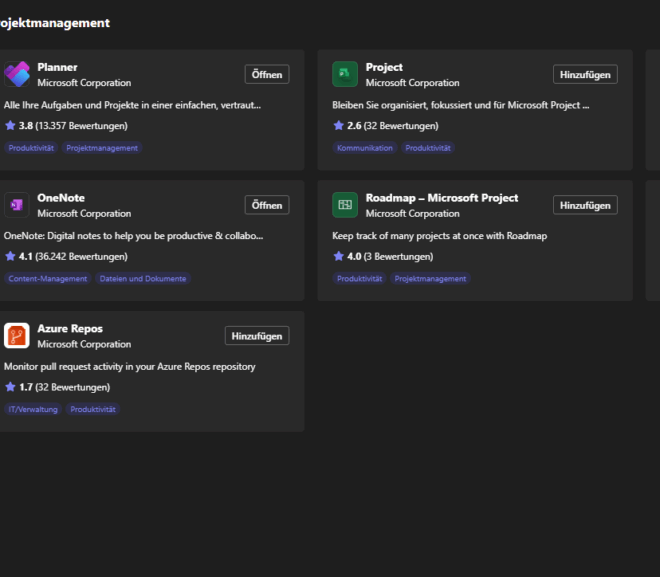This screenshot has height=577, width=660.
Task: Click the Dateien und Dokumente tag
Action: 143,279
